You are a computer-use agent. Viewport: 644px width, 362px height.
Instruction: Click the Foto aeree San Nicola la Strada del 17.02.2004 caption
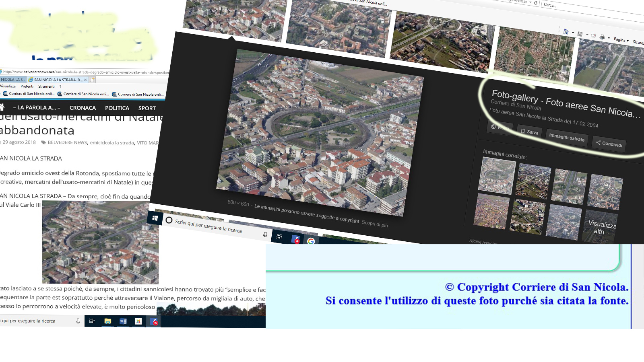pos(544,118)
